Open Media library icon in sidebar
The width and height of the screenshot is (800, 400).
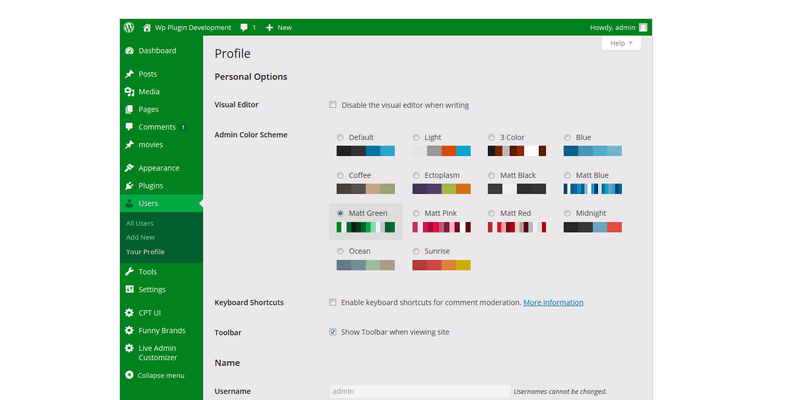pyautogui.click(x=129, y=92)
